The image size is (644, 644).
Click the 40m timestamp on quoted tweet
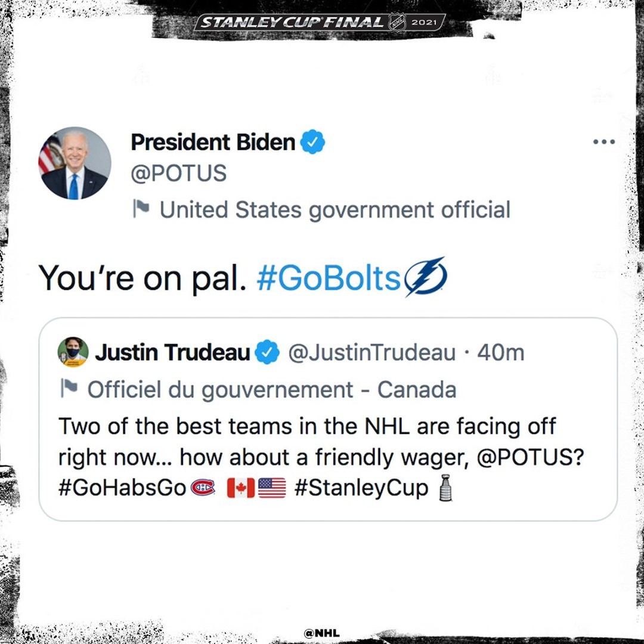coord(500,353)
